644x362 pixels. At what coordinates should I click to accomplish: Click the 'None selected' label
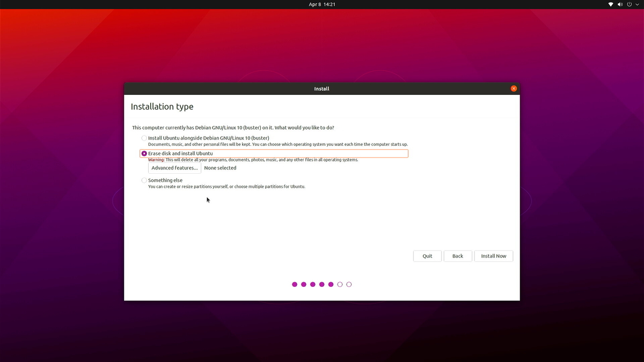point(220,168)
